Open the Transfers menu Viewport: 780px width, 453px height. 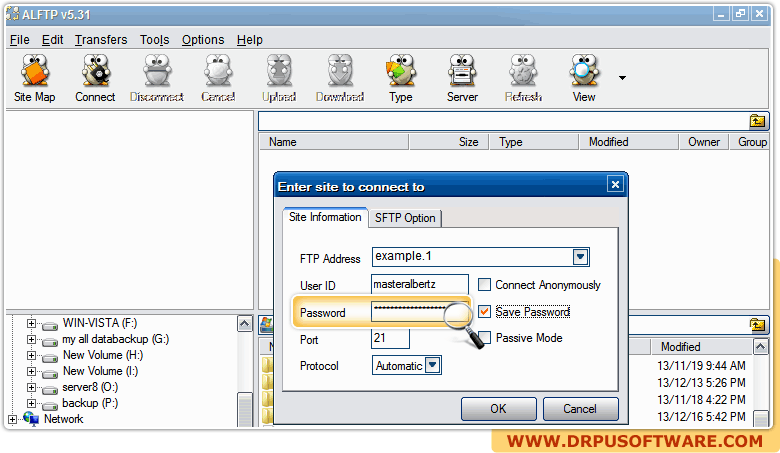tap(101, 40)
